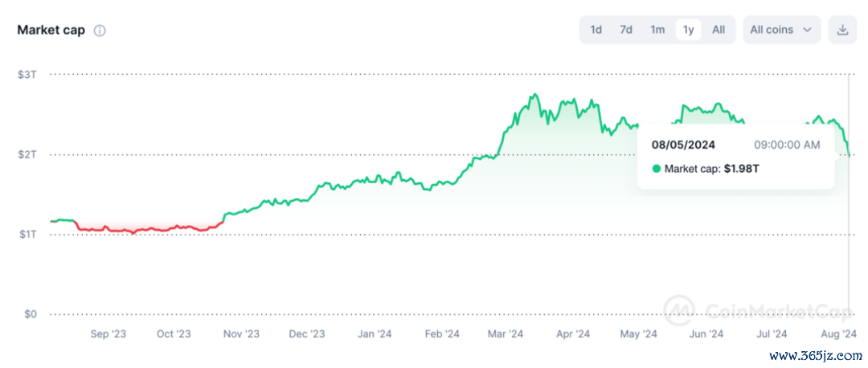Click the 08/05/2024 tooltip date
Screen dimensions: 868x368
click(x=684, y=145)
